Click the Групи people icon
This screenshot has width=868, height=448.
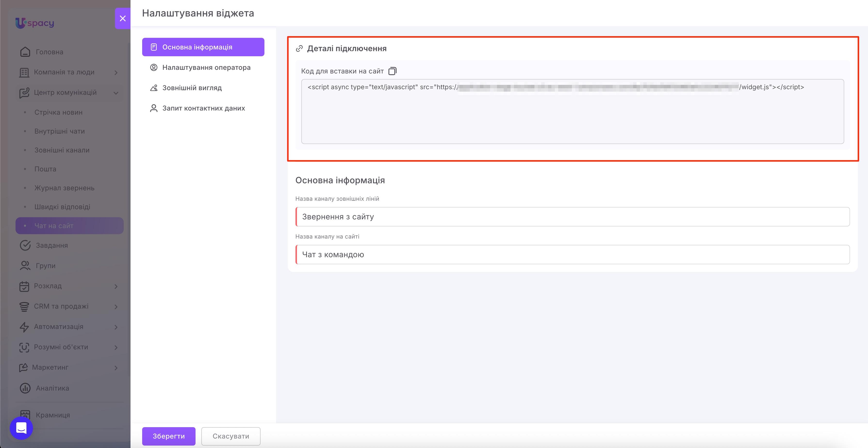click(x=25, y=266)
